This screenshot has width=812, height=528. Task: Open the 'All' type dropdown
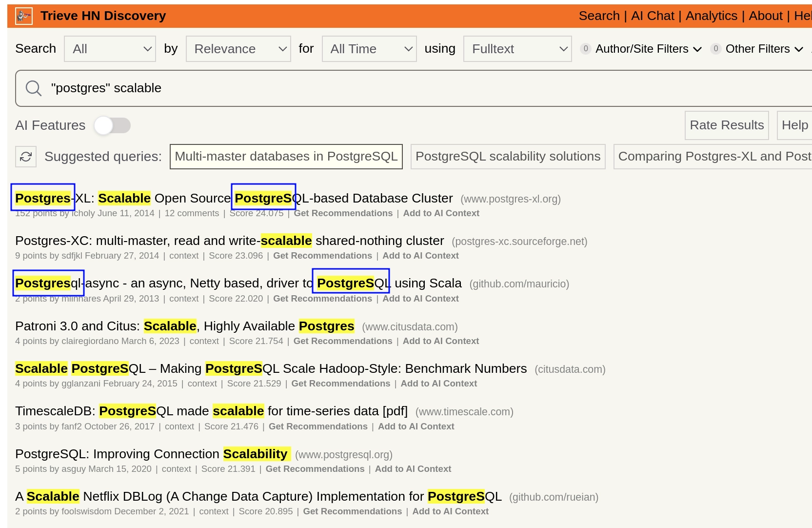click(x=110, y=49)
